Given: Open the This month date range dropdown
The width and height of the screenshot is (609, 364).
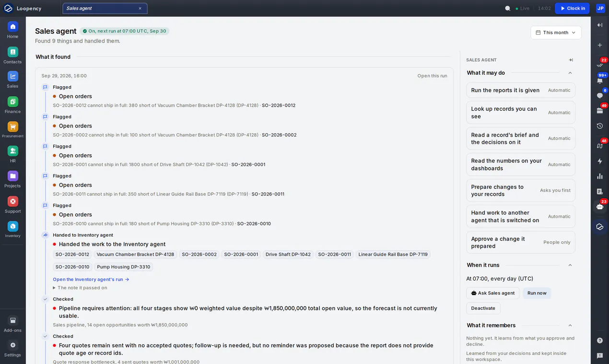Looking at the screenshot, I should pyautogui.click(x=556, y=33).
